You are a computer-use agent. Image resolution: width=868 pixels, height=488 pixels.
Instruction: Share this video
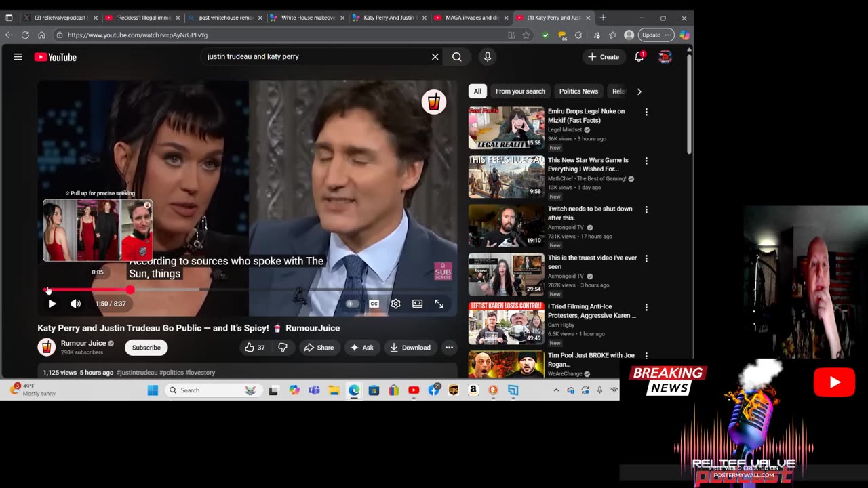(319, 348)
